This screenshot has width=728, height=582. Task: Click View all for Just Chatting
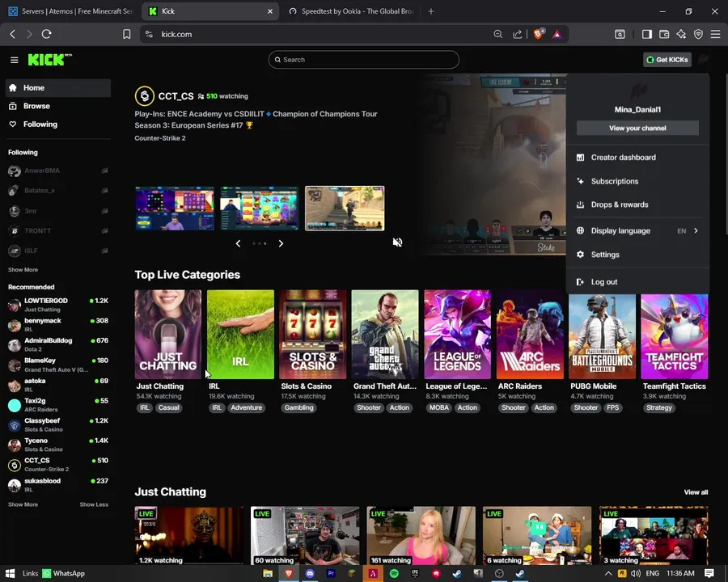click(696, 492)
